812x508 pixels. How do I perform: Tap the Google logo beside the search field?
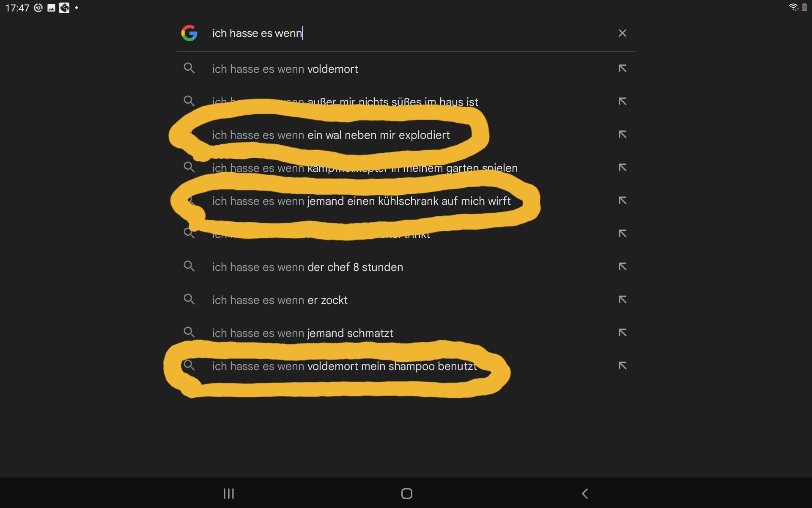point(189,33)
